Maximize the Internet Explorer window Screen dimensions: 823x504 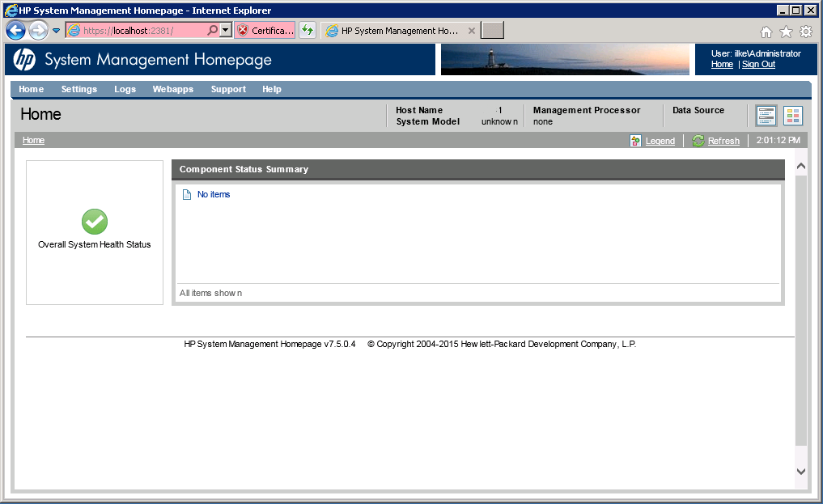point(796,10)
